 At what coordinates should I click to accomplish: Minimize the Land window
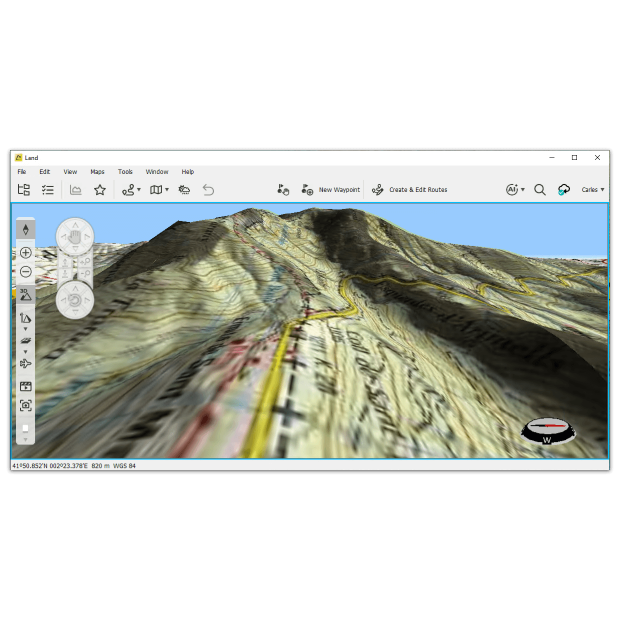[552, 157]
